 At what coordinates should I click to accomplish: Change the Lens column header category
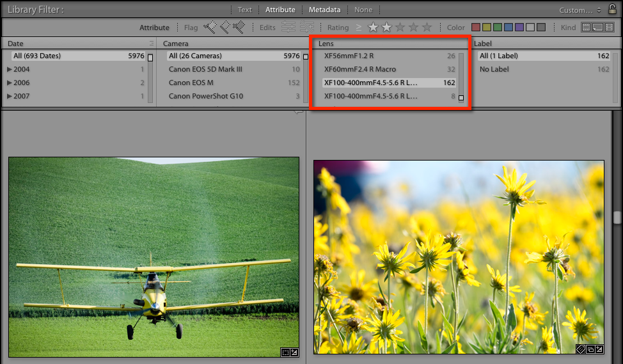pos(326,44)
